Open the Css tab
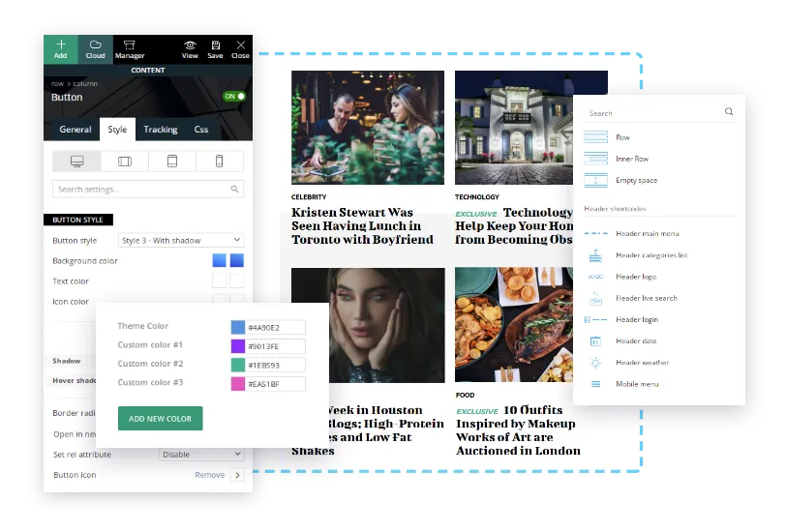786x532 pixels. (201, 130)
